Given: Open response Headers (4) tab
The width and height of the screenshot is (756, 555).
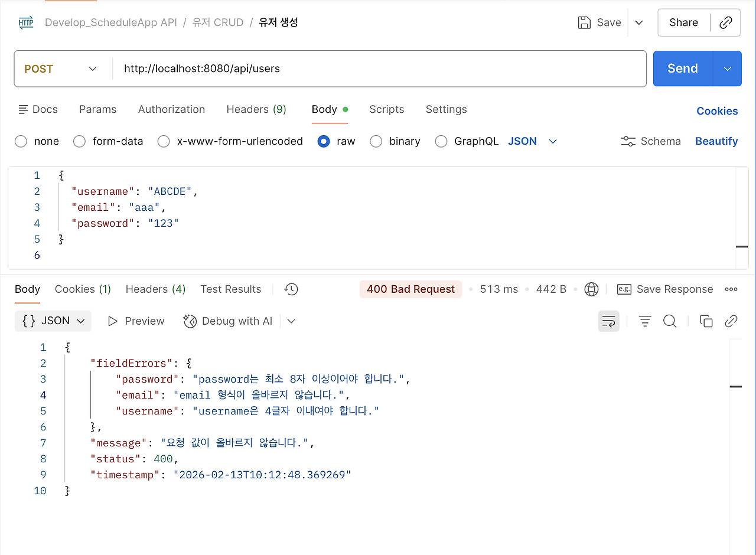Looking at the screenshot, I should pos(155,289).
